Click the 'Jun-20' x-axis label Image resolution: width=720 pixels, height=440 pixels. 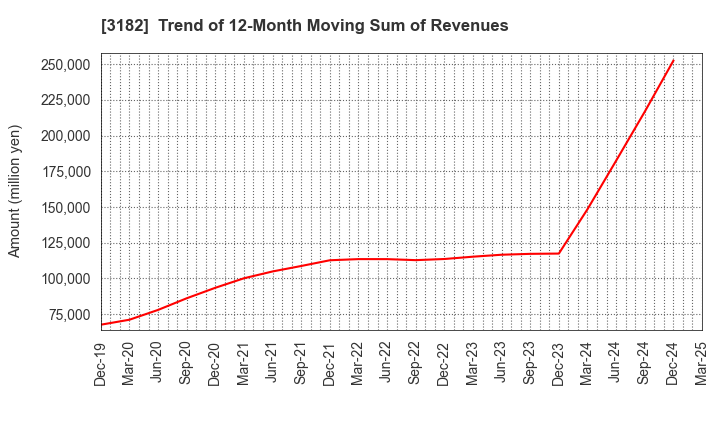tap(157, 362)
